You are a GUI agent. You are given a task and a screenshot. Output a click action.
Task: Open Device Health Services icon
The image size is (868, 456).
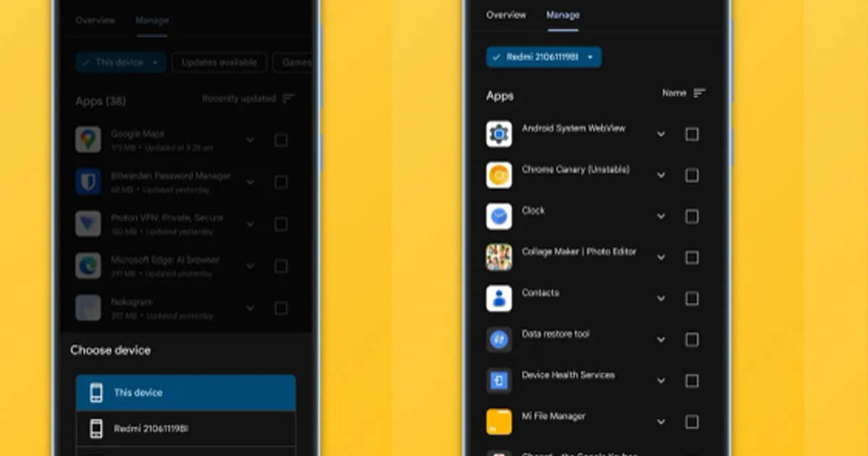499,381
